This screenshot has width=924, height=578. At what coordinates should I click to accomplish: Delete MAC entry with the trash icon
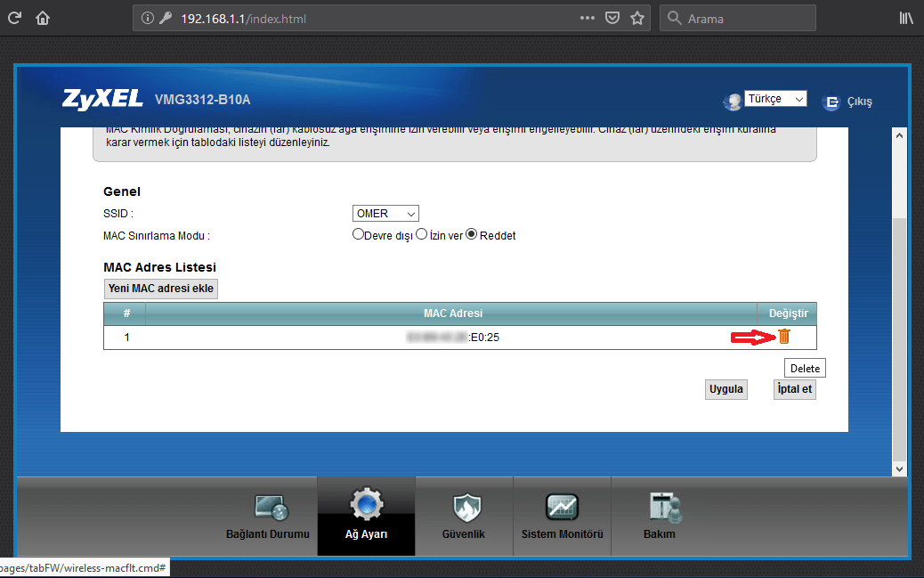[x=783, y=336]
